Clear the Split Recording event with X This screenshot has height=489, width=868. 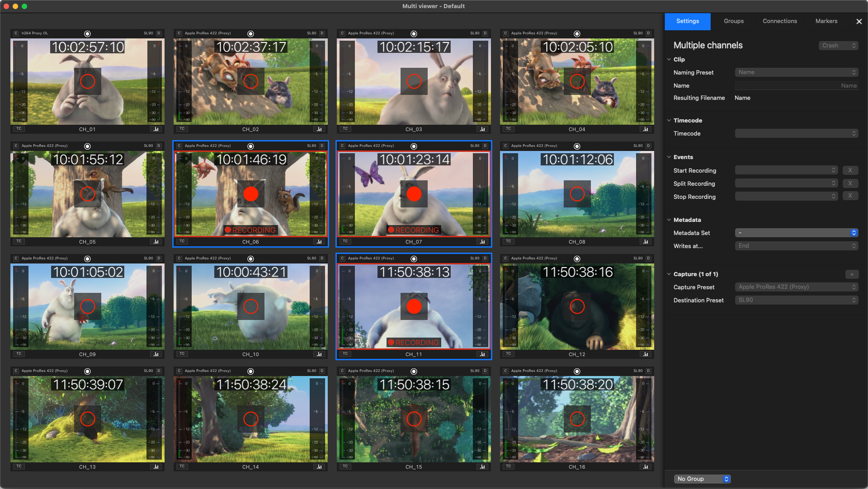850,183
